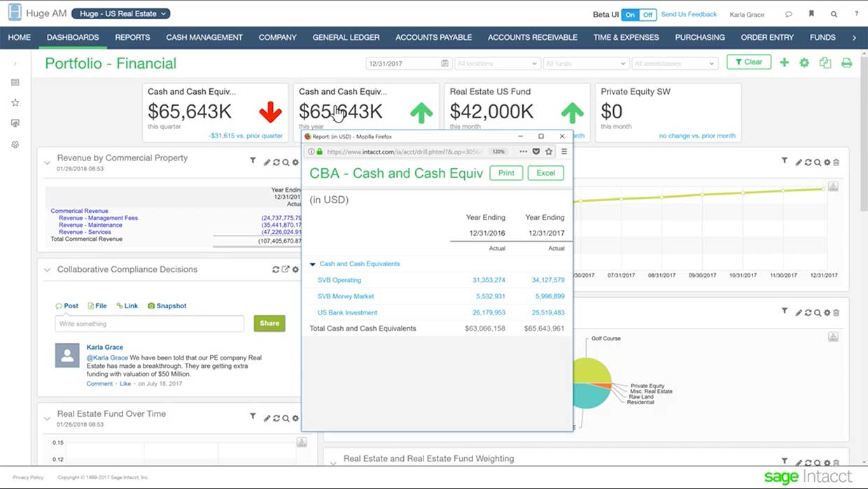The image size is (868, 489).
Task: Edit the Real Estate Fund Over Time component
Action: (267, 418)
